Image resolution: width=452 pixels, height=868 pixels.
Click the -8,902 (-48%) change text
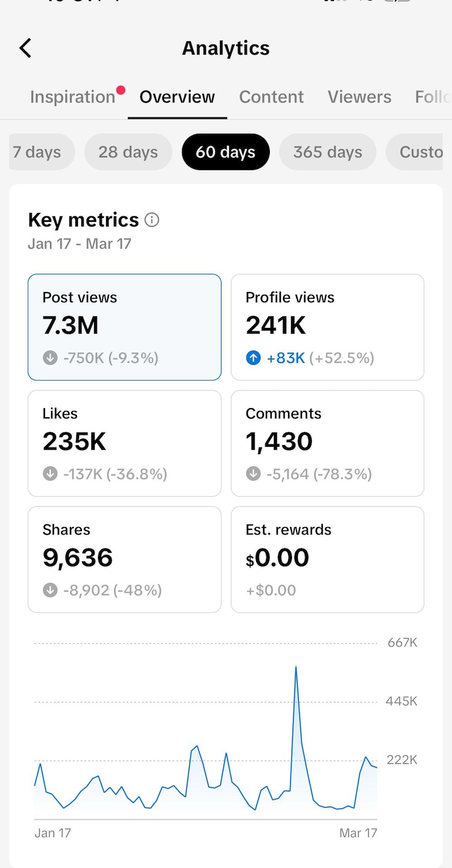pos(113,590)
